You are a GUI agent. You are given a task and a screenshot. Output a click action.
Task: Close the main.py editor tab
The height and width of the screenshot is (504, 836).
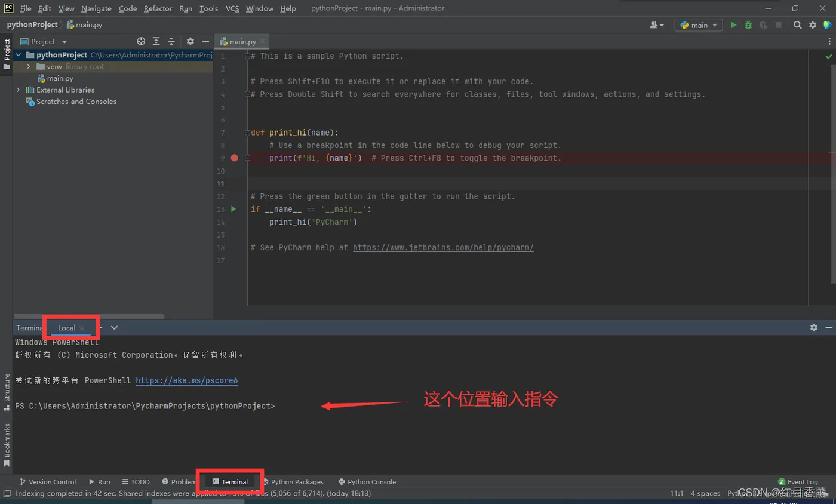[x=263, y=41]
